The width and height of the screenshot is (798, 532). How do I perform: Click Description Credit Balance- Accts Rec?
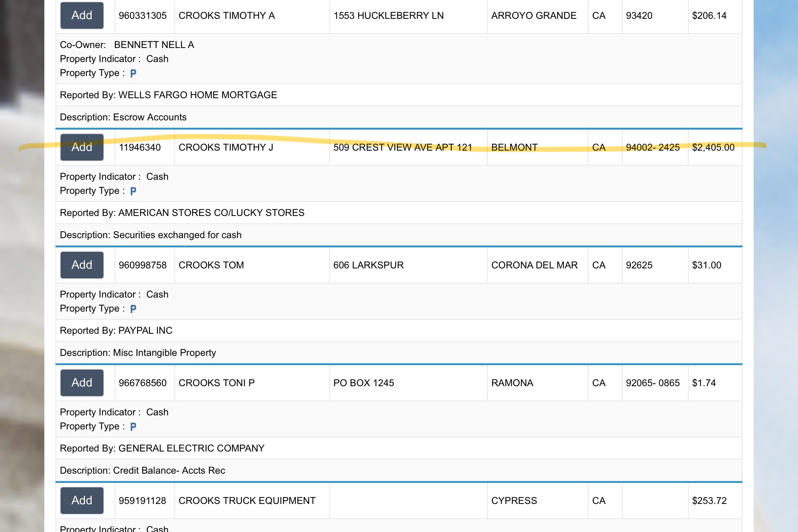click(169, 470)
